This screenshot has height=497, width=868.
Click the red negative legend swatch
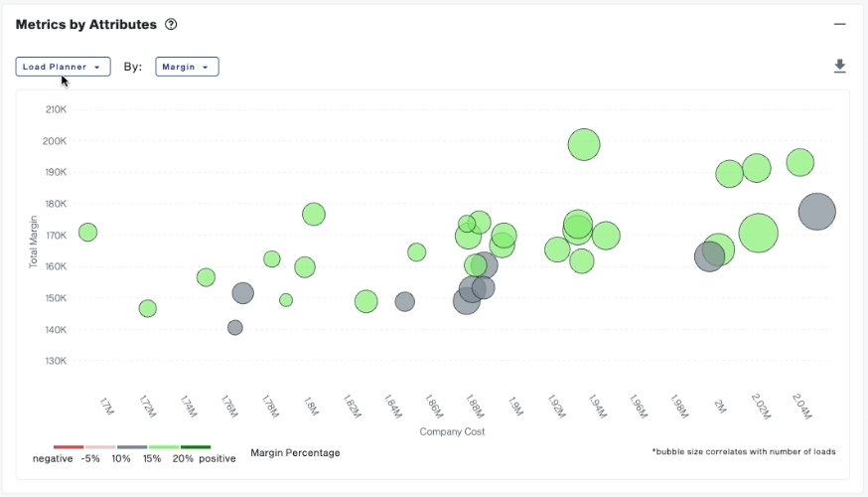coord(69,447)
